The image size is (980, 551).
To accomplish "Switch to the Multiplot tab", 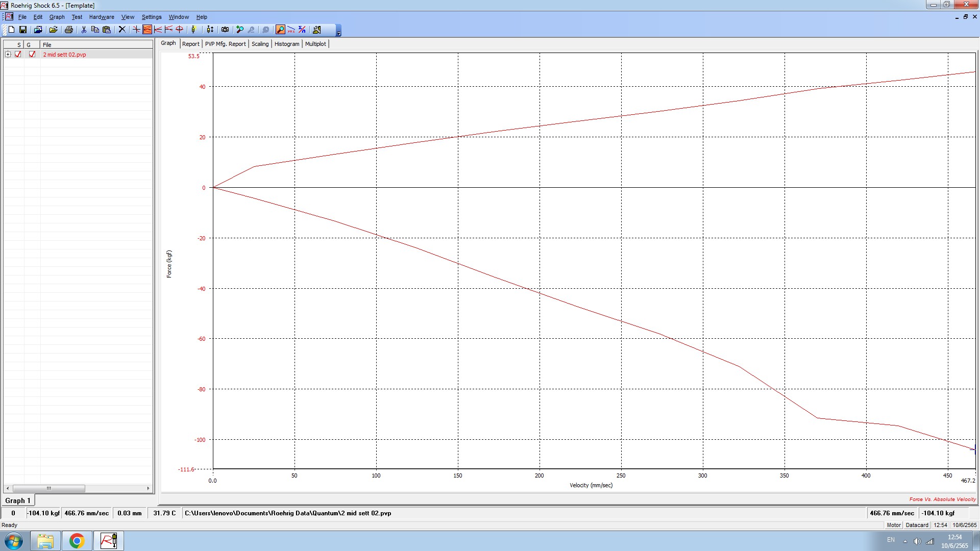I will 315,44.
